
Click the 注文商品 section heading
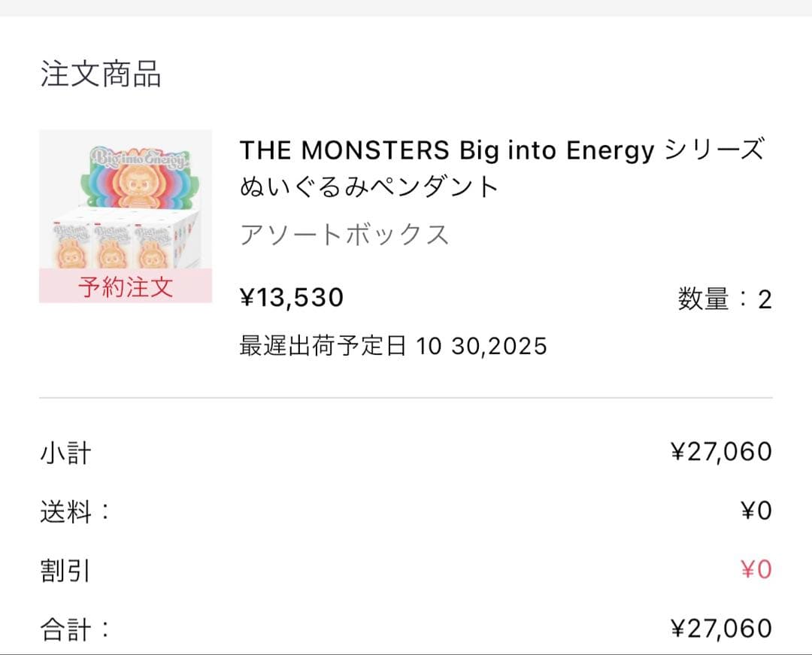click(101, 75)
